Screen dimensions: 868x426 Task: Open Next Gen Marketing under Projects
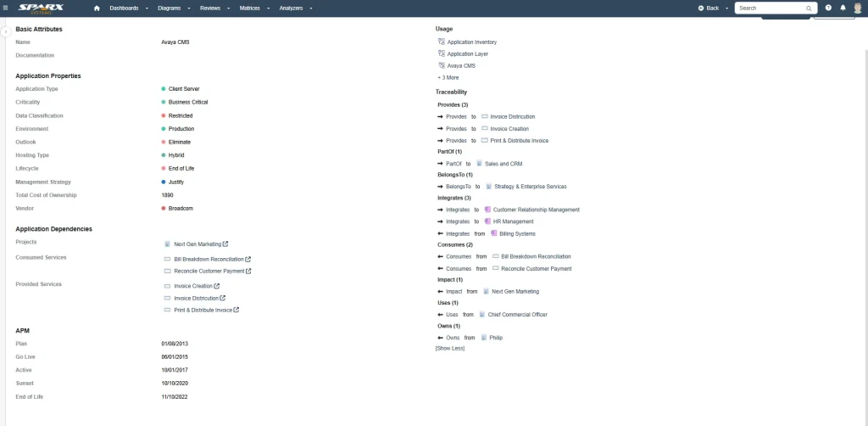(x=197, y=244)
